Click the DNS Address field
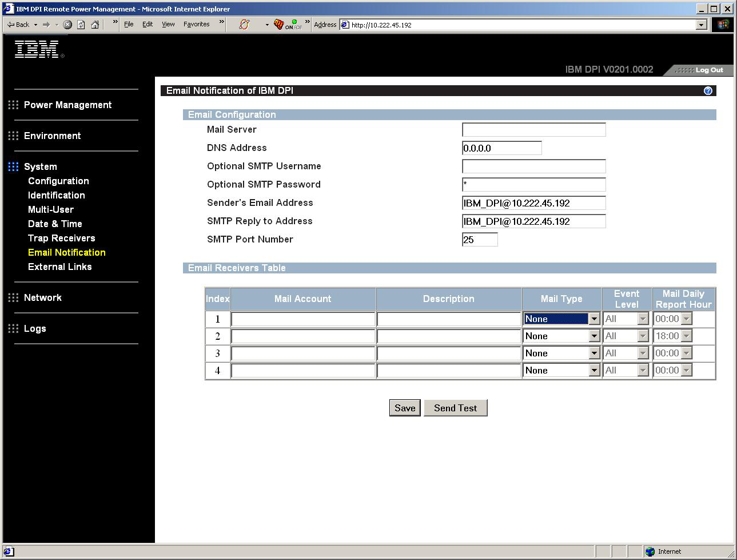This screenshot has height=560, width=737. (501, 148)
